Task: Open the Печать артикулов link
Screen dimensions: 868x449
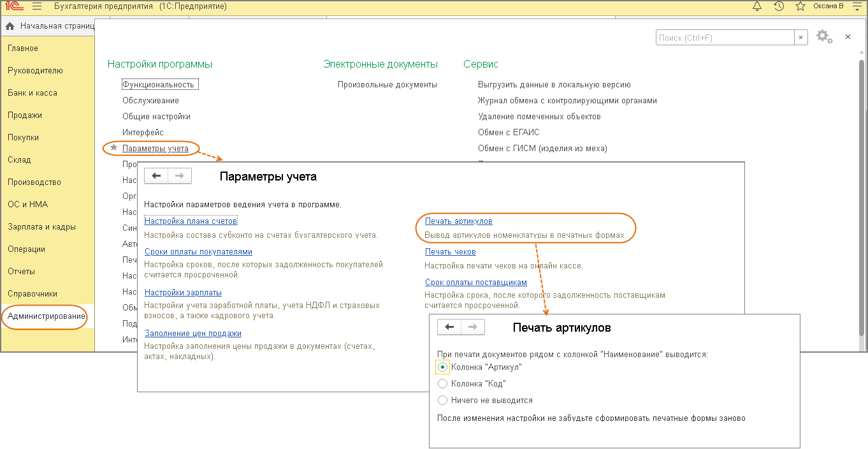Action: [459, 221]
